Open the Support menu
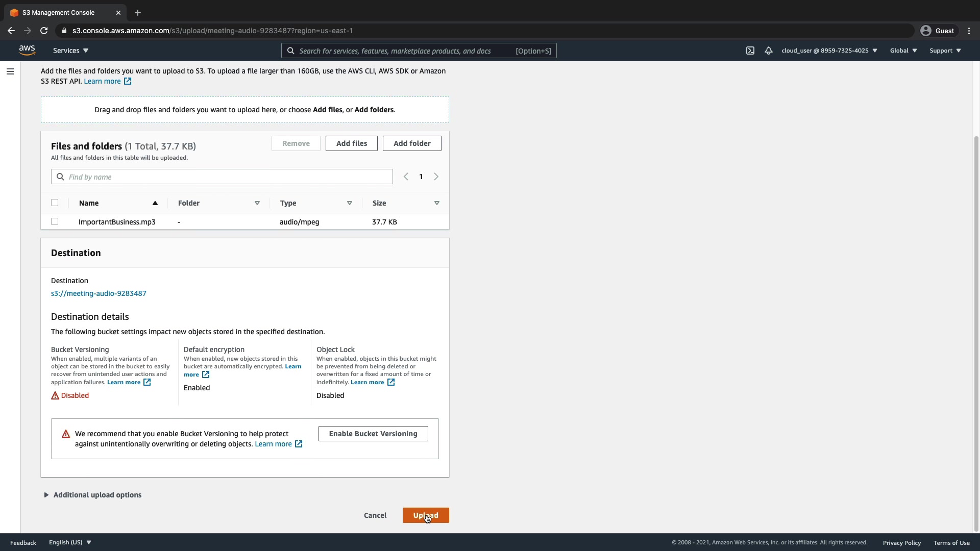This screenshot has height=551, width=980. [945, 51]
